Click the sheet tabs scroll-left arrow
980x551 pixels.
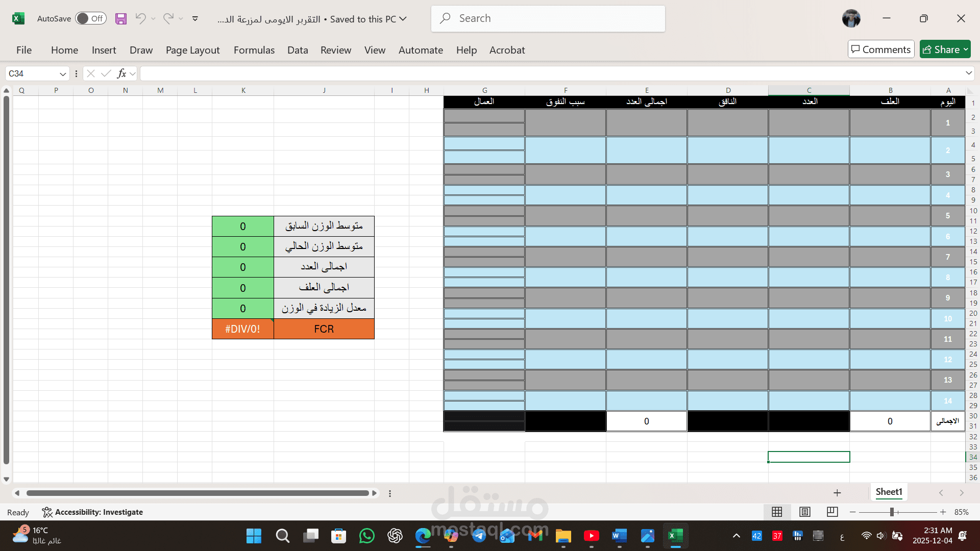tap(941, 493)
